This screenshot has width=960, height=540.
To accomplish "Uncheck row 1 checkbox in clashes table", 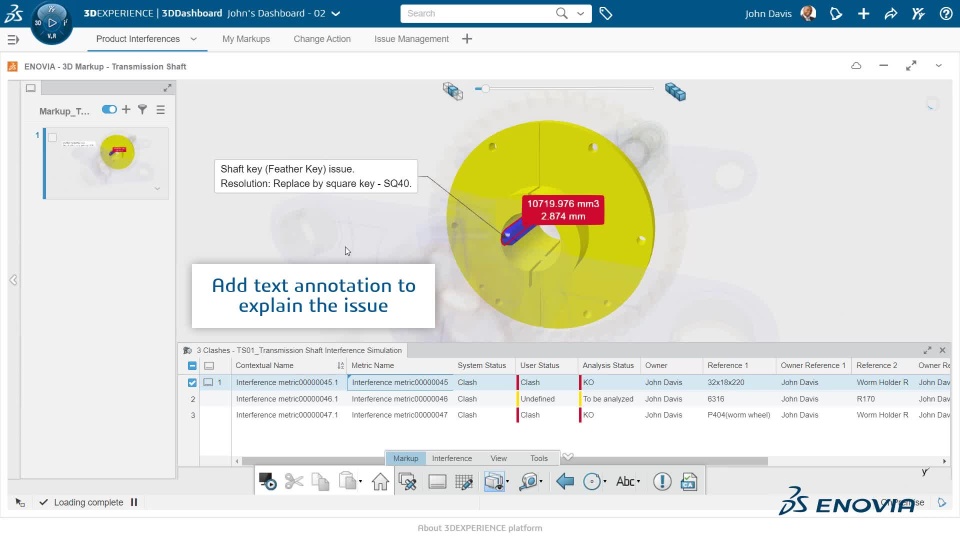I will coord(192,383).
